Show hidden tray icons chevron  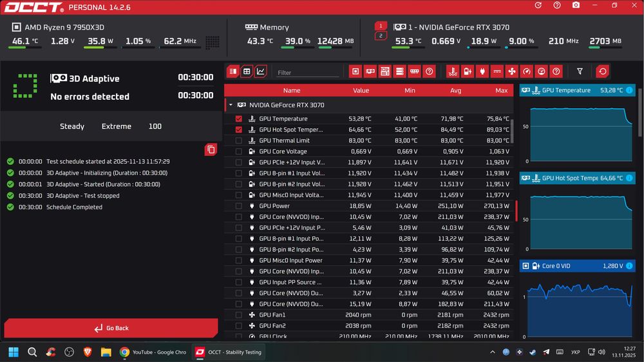click(x=493, y=352)
